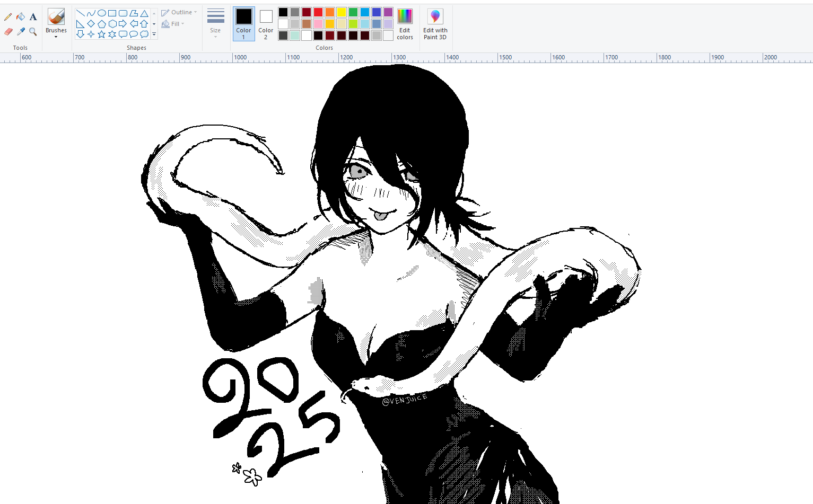Pick the pink palette swatch
The height and width of the screenshot is (504, 813).
coord(318,24)
